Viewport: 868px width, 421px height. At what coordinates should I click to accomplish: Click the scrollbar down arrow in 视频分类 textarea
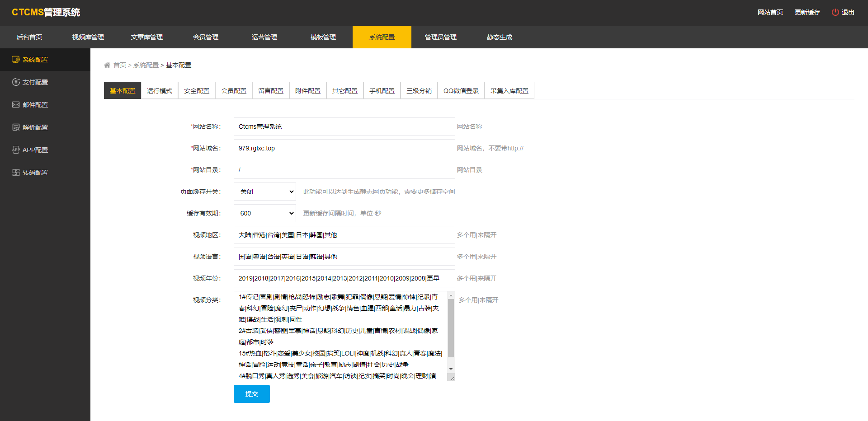click(451, 369)
